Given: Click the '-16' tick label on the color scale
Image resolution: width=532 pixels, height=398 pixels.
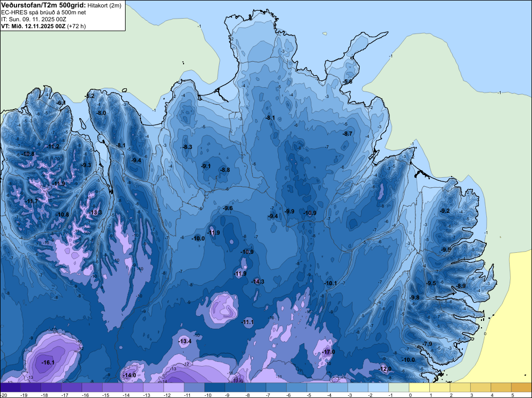Looking at the screenshot, I should [85, 395].
